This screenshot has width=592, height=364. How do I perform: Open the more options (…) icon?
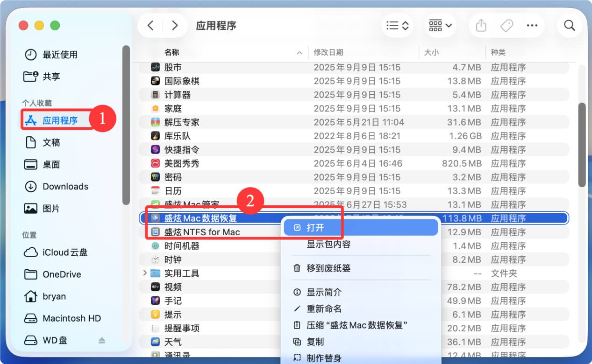point(532,26)
